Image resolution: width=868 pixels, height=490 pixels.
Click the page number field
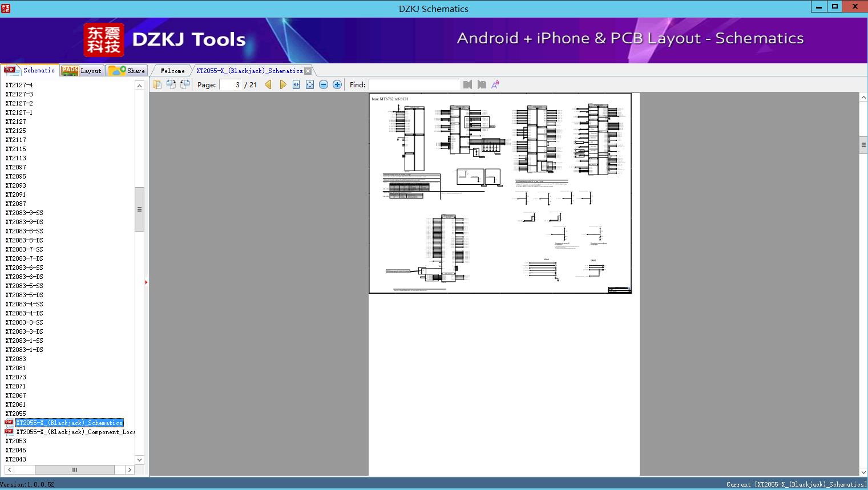[231, 84]
